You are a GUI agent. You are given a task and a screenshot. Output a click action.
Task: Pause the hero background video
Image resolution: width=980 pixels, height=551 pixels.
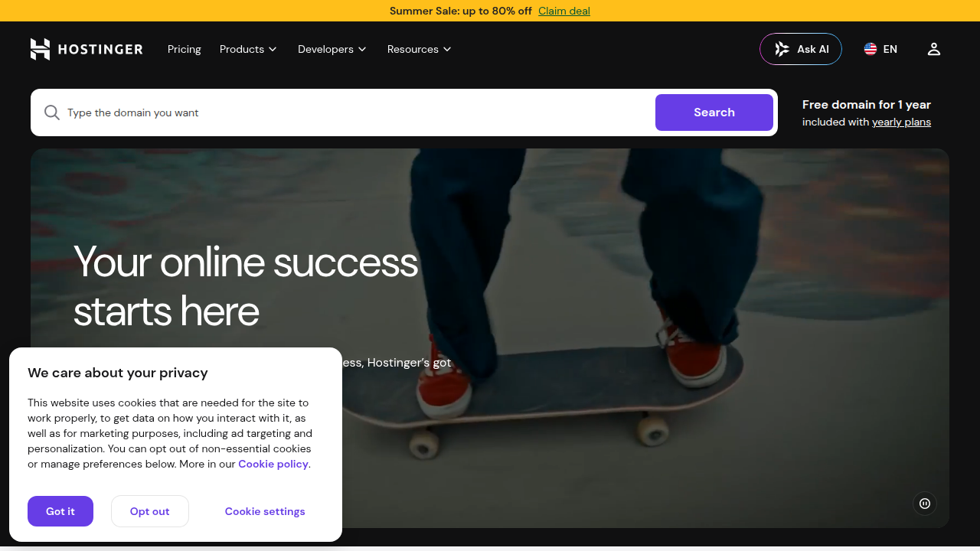[x=925, y=504]
